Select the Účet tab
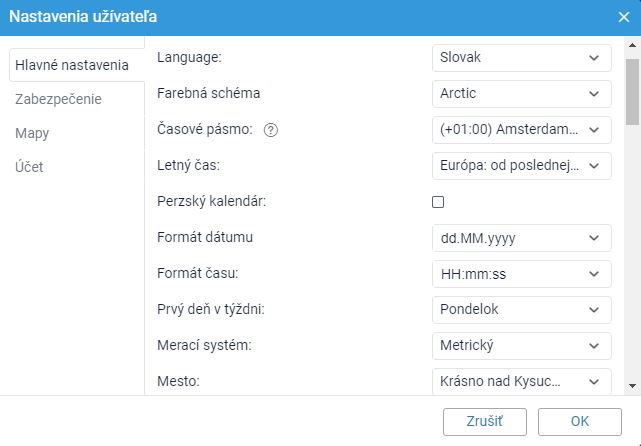641x446 pixels. pyautogui.click(x=29, y=167)
